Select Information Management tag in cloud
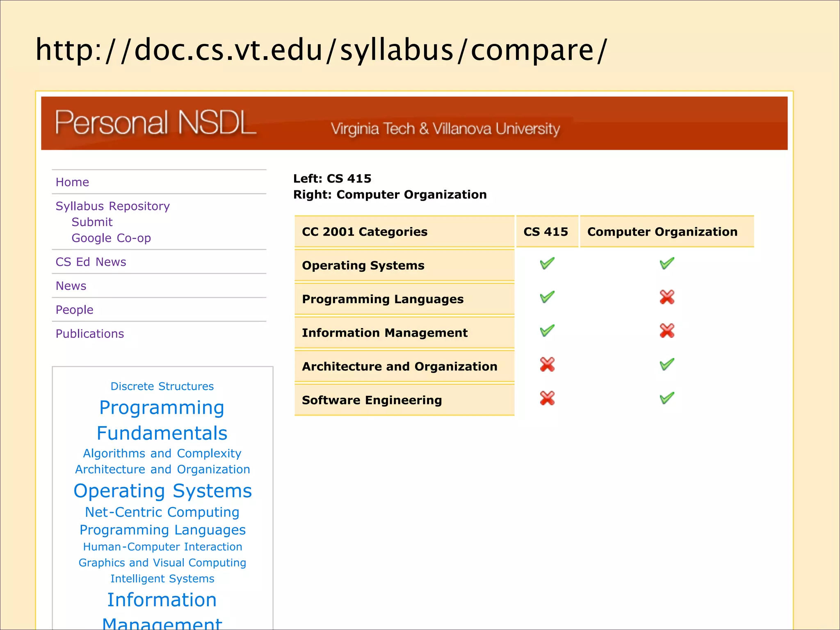The height and width of the screenshot is (630, 840). (x=162, y=610)
